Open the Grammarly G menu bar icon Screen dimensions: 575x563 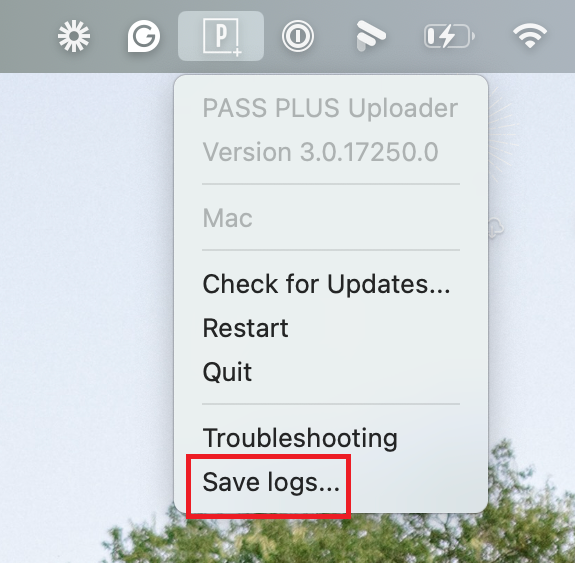pos(144,36)
